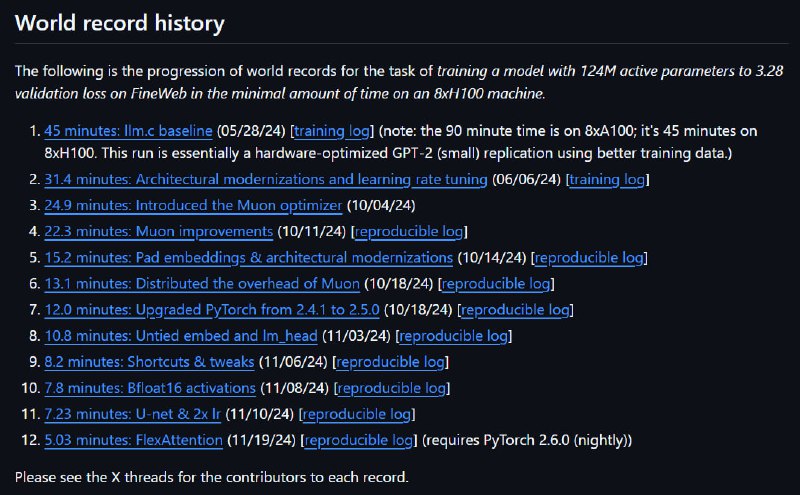
Task: Open reproducible log for the 12.0 minutes record
Action: [x=515, y=310]
